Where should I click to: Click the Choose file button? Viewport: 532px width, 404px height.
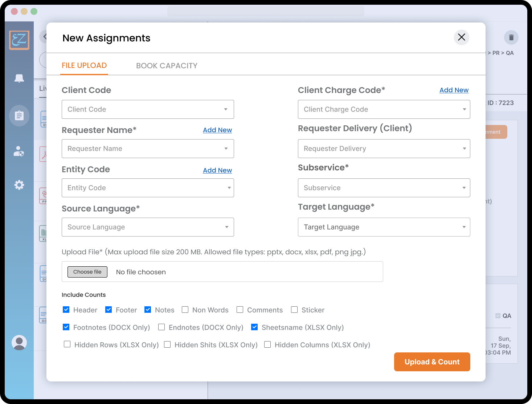coord(87,272)
